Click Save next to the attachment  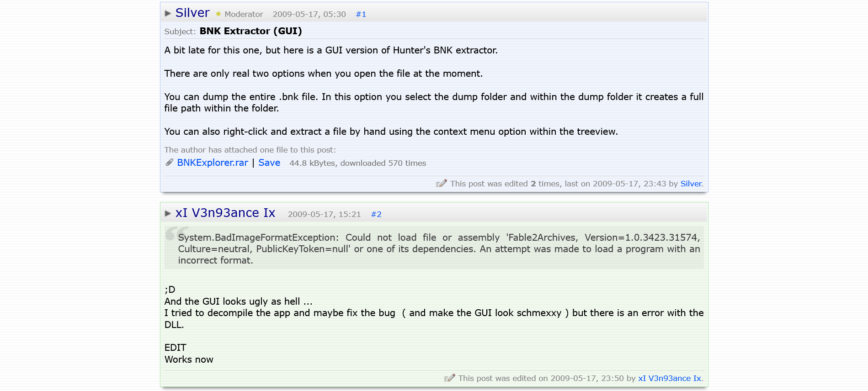click(269, 163)
